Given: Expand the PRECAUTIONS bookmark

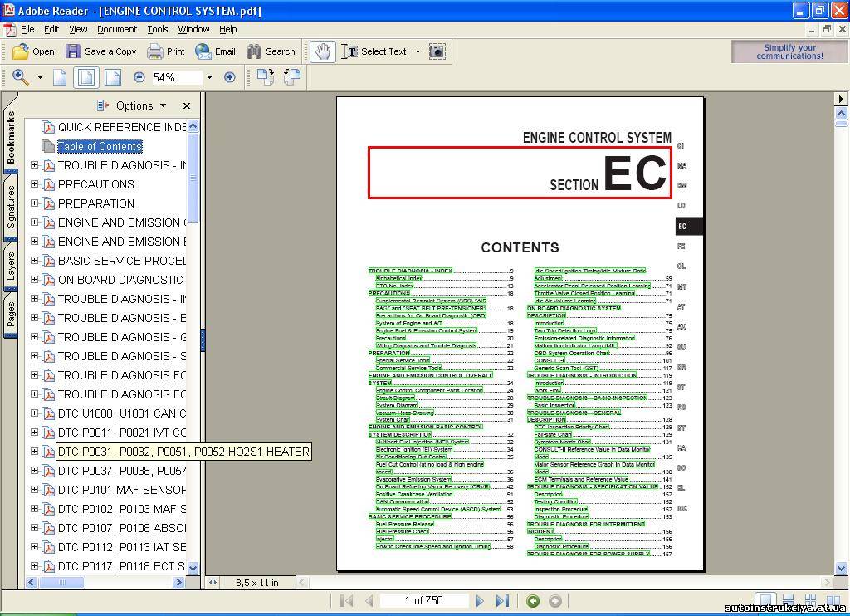Looking at the screenshot, I should point(34,183).
